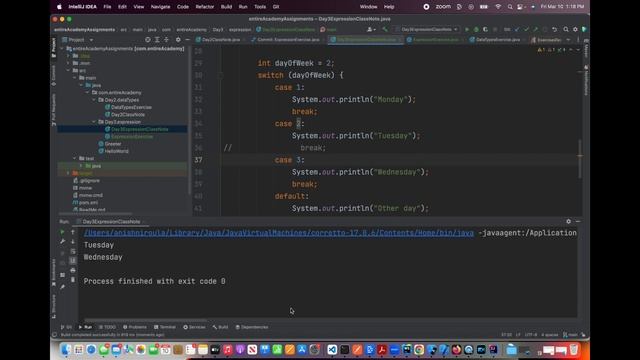The width and height of the screenshot is (640, 360).
Task: Open TODO tool window
Action: pyautogui.click(x=107, y=327)
